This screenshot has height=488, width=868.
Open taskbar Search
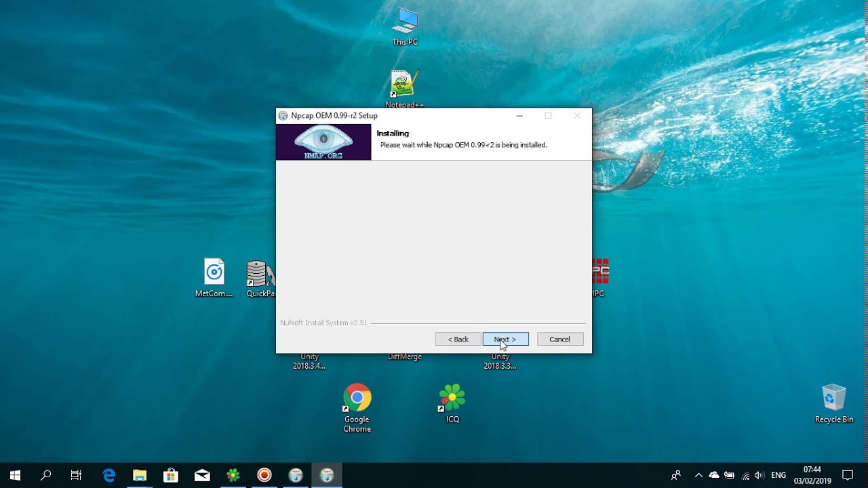point(45,475)
